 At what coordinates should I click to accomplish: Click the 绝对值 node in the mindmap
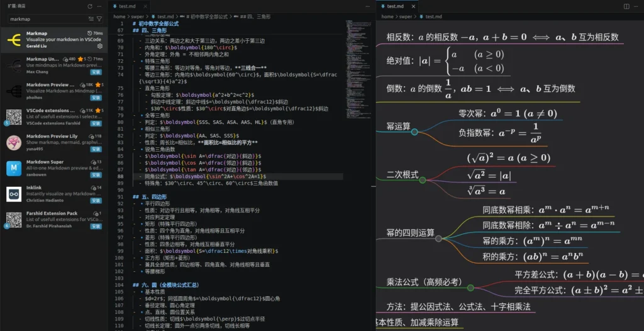pos(445,61)
